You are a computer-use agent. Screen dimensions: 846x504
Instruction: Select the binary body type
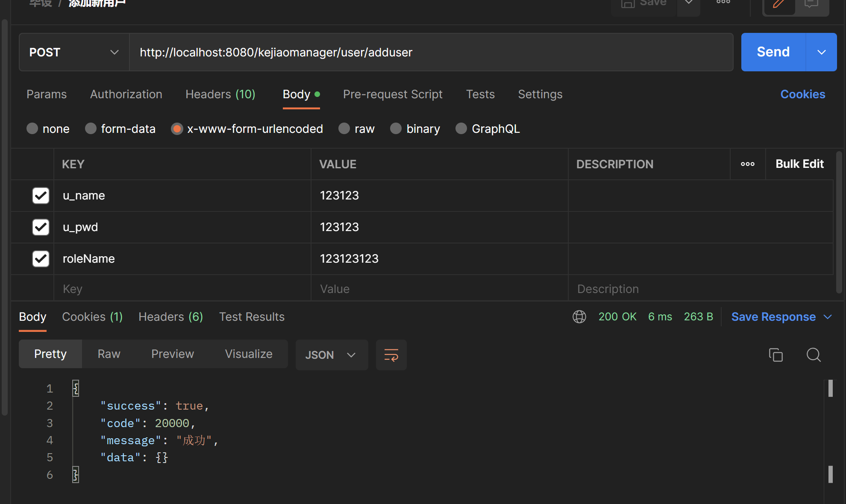[415, 129]
